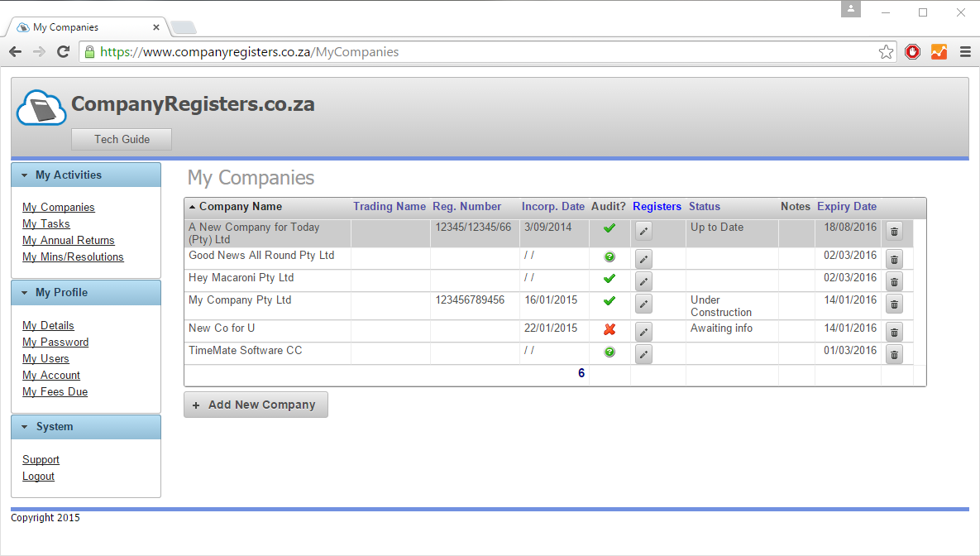Select reg number 123456789456 cell

click(470, 300)
